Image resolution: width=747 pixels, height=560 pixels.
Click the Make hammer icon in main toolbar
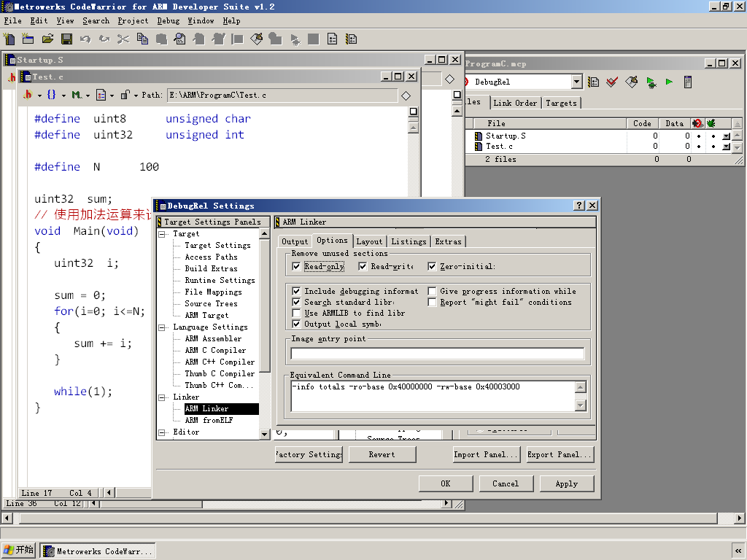(256, 39)
